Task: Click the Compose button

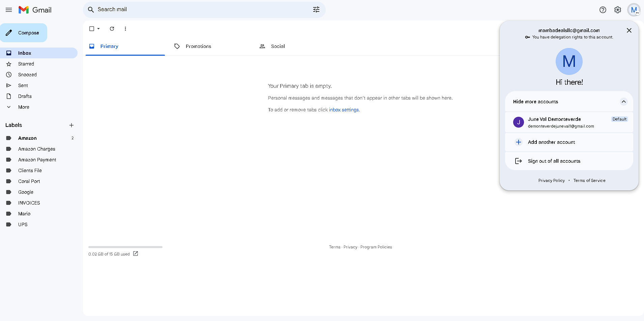Action: click(24, 33)
